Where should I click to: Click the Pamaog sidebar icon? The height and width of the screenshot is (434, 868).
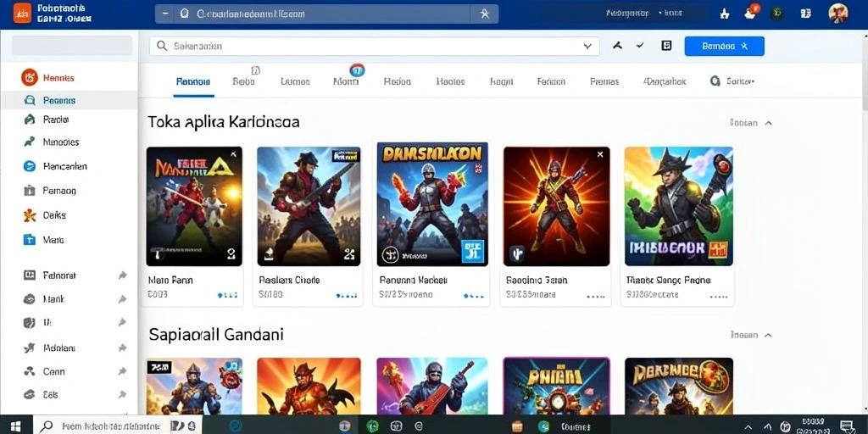pos(30,191)
